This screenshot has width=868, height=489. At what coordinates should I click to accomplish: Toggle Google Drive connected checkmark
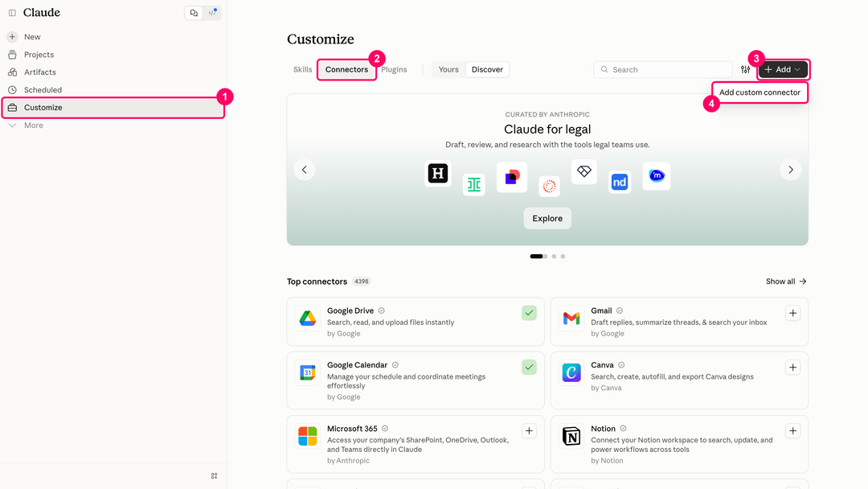pos(529,313)
